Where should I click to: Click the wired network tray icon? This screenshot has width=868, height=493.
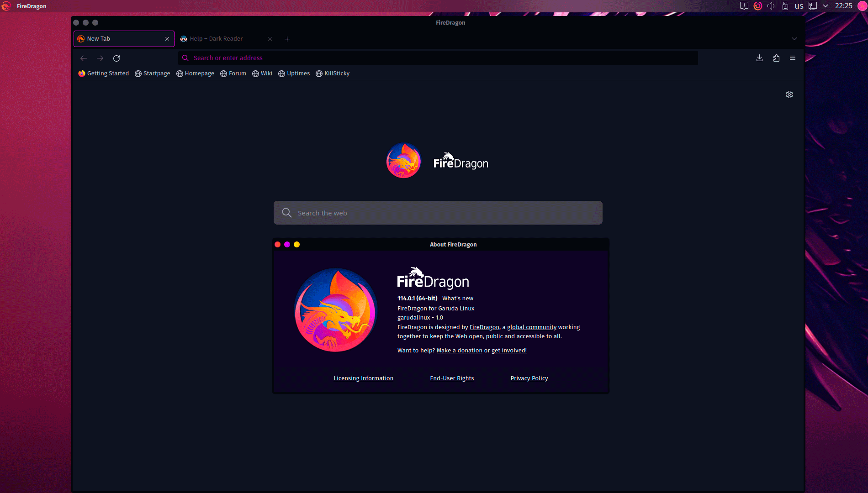click(x=813, y=6)
